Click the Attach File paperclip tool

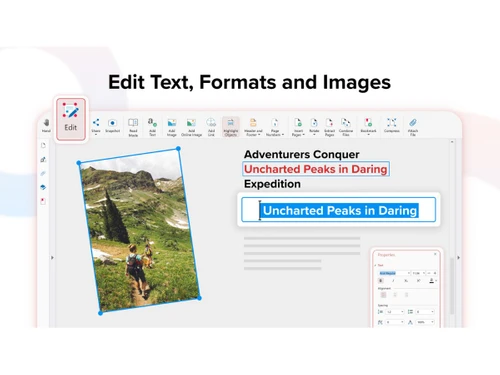[x=413, y=127]
